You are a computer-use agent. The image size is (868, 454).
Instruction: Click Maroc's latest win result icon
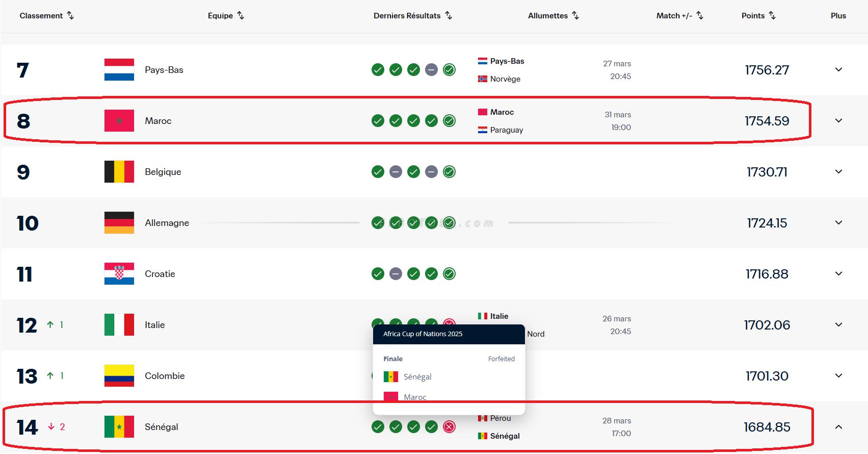449,121
